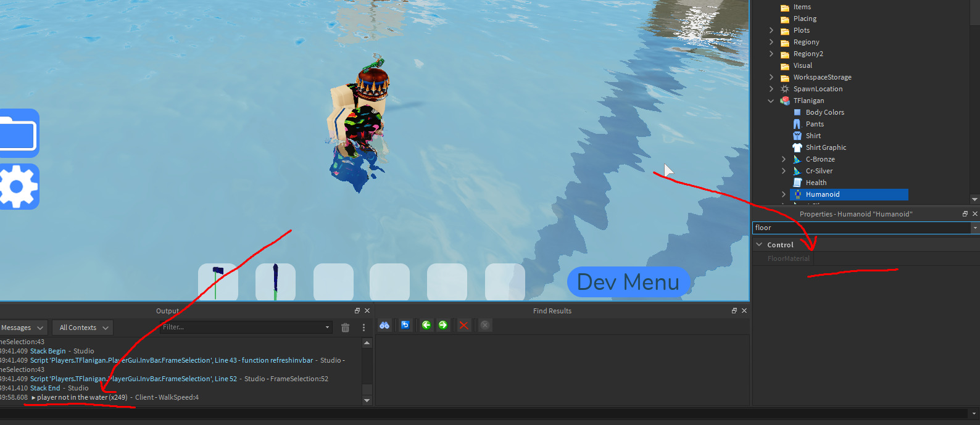Screen dimensions: 980x425
Task: Go to next result with green right arrow
Action: click(x=443, y=325)
